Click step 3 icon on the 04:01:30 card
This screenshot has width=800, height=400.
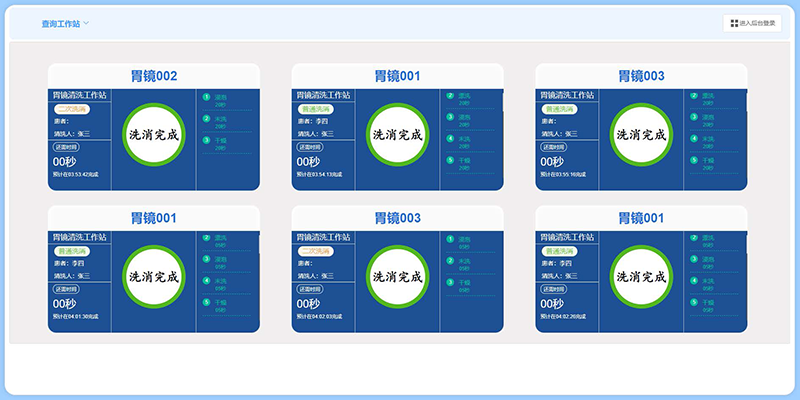206,259
